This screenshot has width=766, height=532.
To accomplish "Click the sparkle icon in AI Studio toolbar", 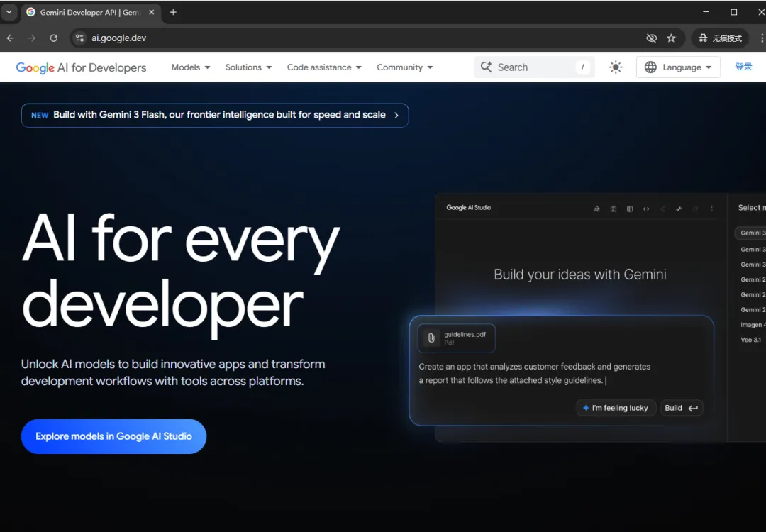I will 679,209.
